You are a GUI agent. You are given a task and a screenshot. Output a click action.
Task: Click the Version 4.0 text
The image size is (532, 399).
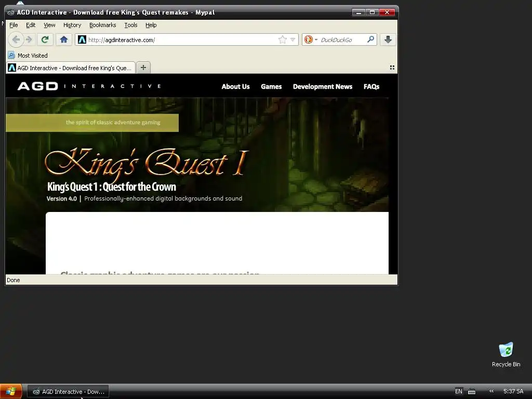tap(62, 198)
